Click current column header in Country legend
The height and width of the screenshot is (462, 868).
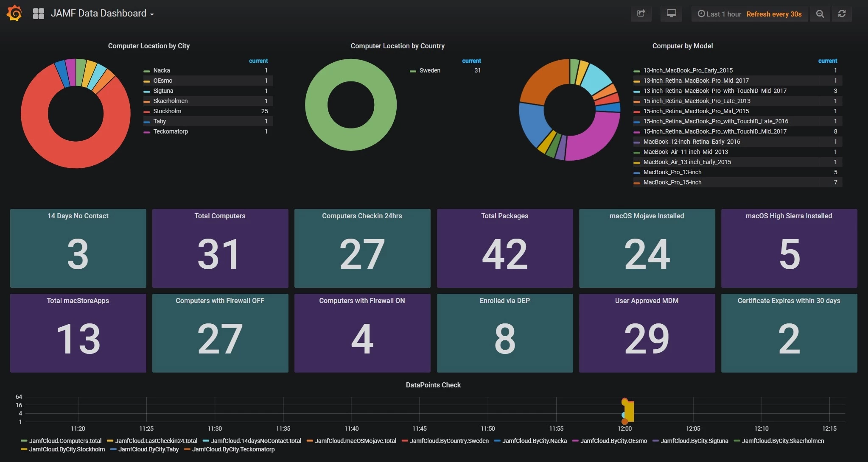click(471, 61)
